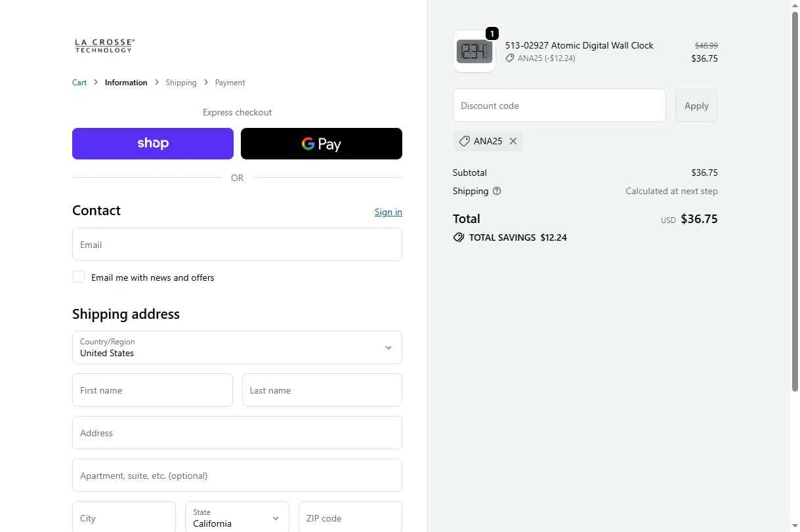Click the shipping info question mark icon

[x=497, y=191]
